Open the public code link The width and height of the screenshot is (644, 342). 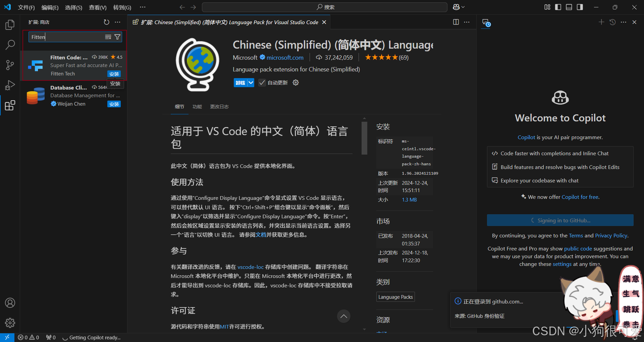click(x=578, y=249)
